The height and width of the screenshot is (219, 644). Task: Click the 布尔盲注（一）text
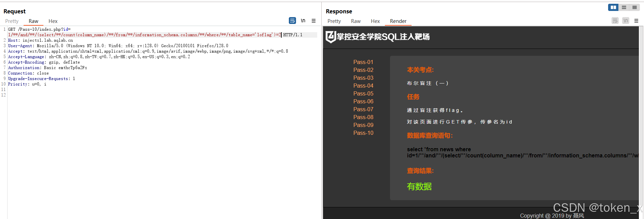coord(428,83)
